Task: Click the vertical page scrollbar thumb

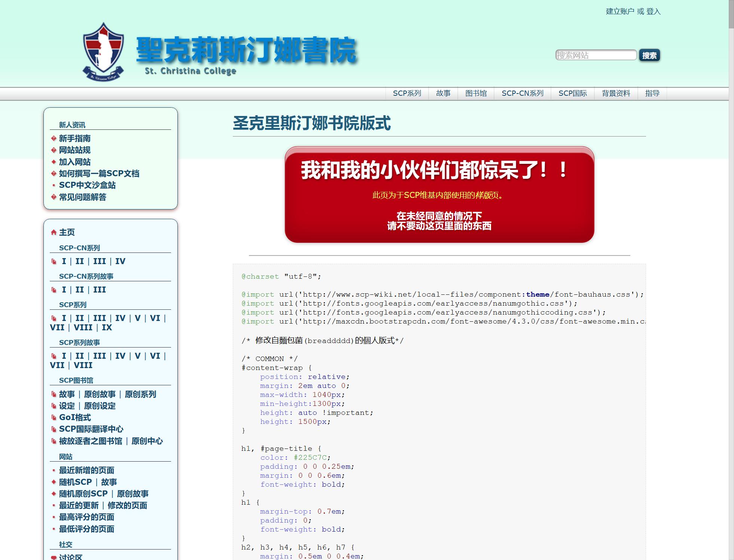Action: (x=731, y=14)
